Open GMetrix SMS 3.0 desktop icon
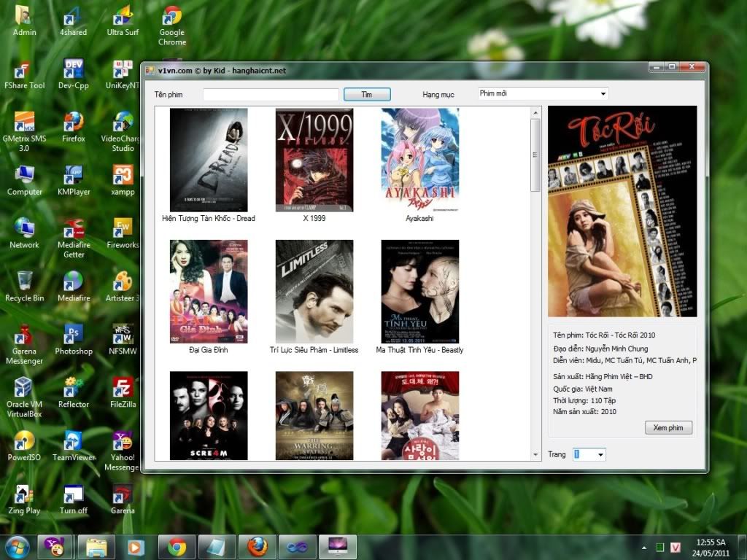Viewport: 747px width, 560px height. tap(24, 131)
